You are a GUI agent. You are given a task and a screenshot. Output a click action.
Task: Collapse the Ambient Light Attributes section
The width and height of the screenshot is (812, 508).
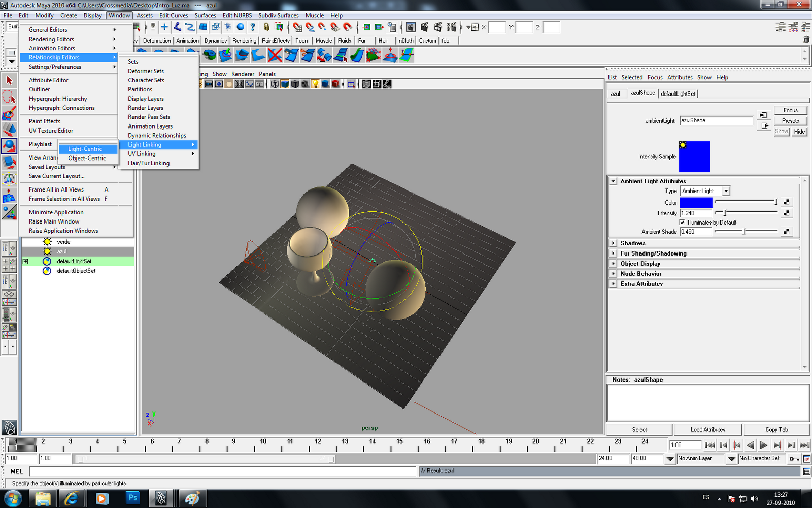click(613, 181)
